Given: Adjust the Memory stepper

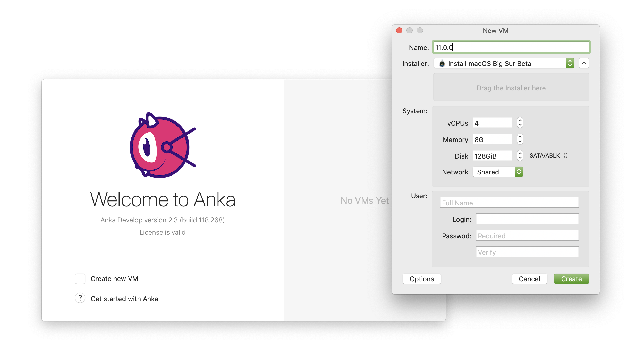Looking at the screenshot, I should pyautogui.click(x=520, y=139).
